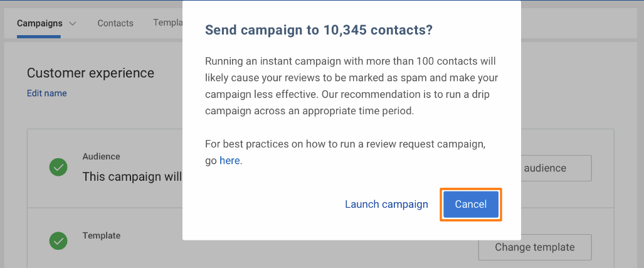644x268 pixels.
Task: Click the green checkmark beside Template
Action: 58,241
